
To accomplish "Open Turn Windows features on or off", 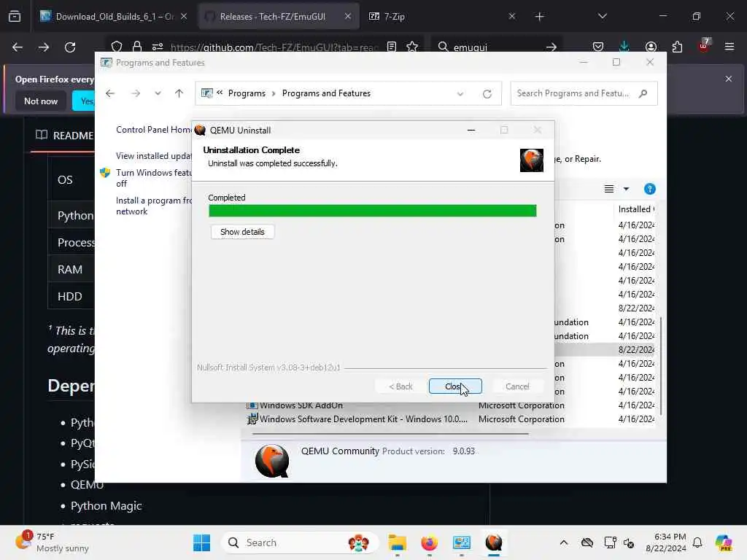I will pos(153,178).
